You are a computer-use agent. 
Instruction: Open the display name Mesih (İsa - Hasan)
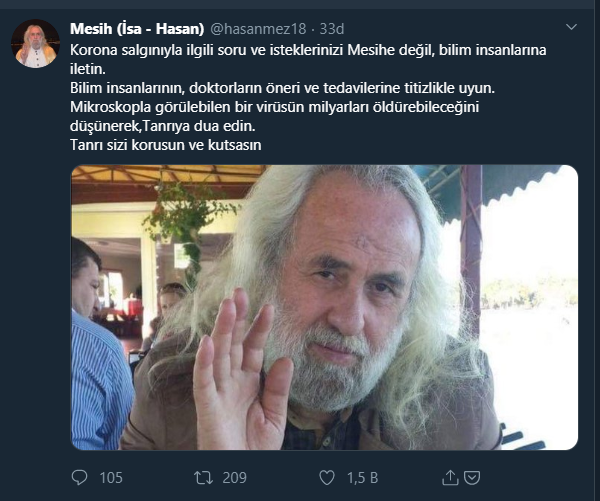(137, 29)
